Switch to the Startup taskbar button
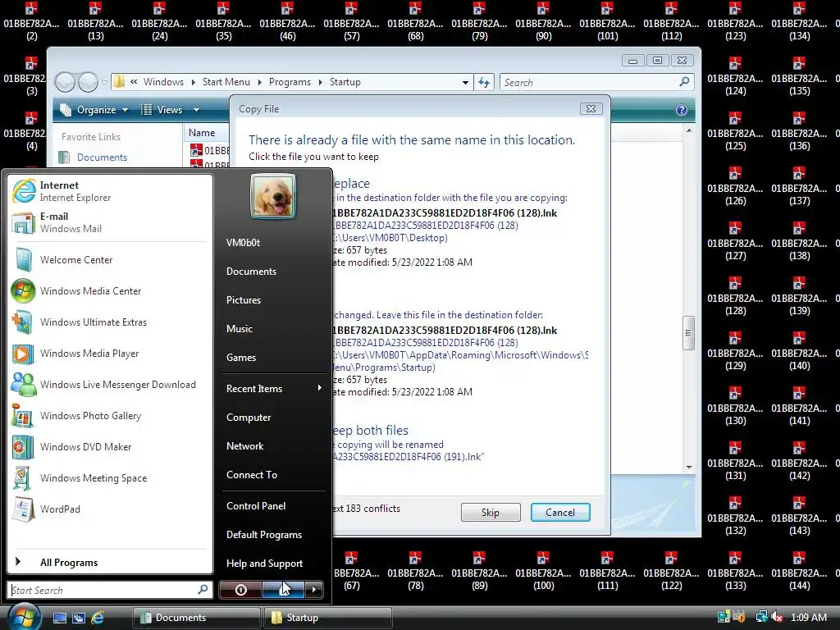Image resolution: width=840 pixels, height=630 pixels. pos(328,618)
